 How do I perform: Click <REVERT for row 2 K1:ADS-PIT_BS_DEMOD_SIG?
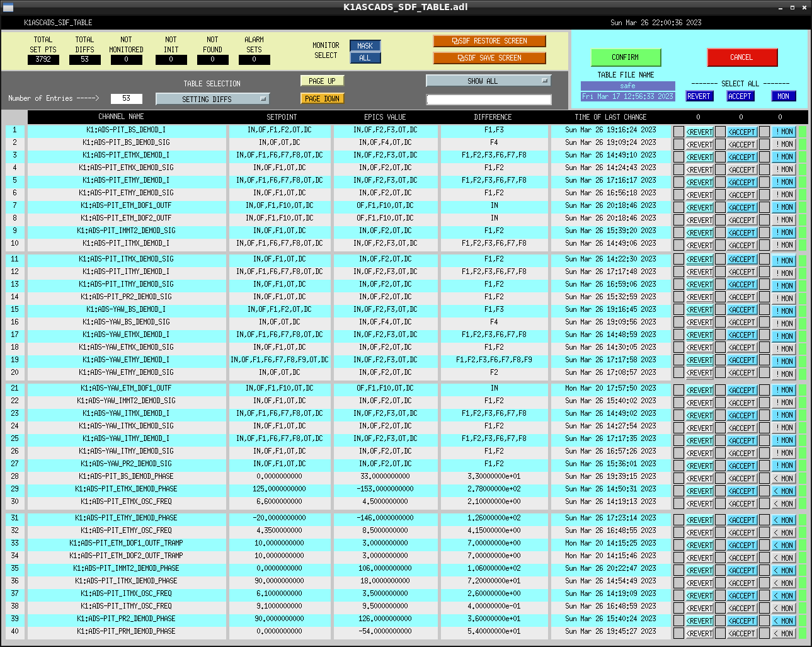click(x=699, y=144)
